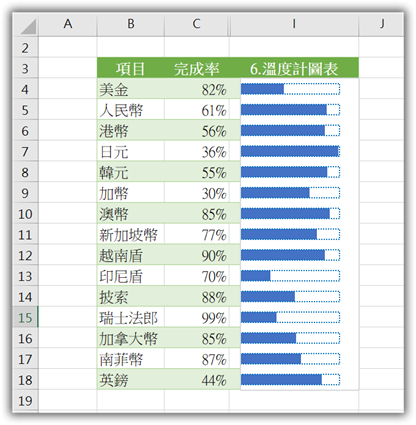This screenshot has width=416, height=425.
Task: Select column B header
Action: (x=131, y=24)
